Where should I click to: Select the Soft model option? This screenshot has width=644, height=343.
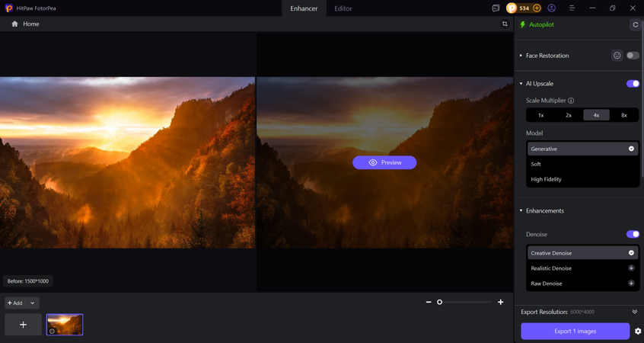tap(582, 164)
